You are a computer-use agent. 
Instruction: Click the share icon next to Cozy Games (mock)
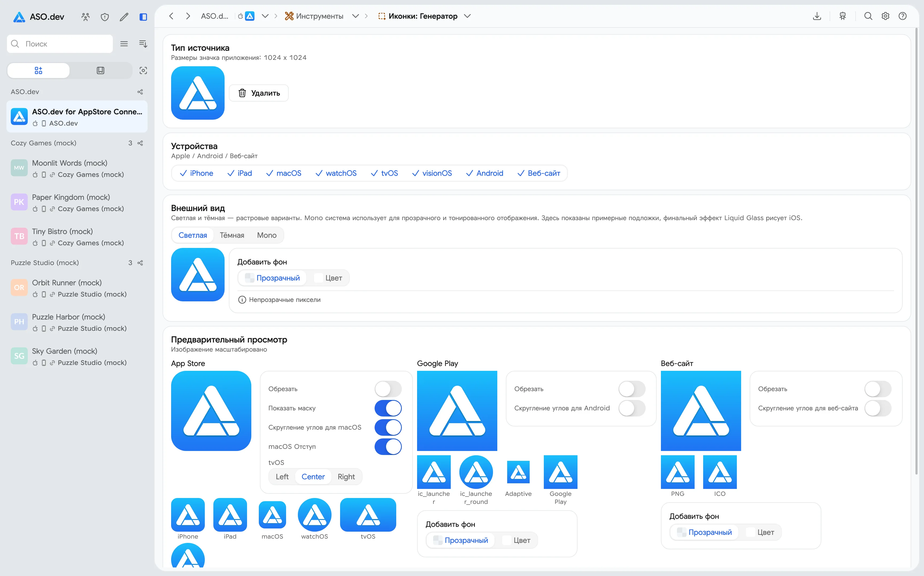pos(140,143)
